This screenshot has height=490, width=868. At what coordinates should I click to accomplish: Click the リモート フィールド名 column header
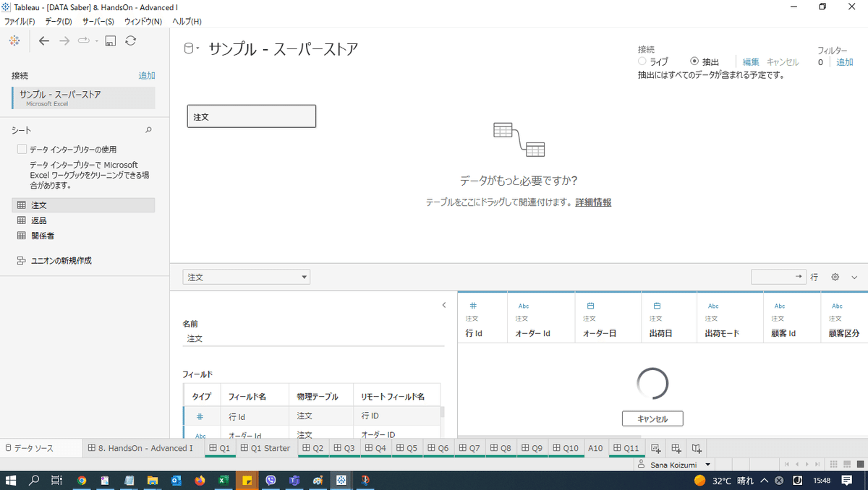(397, 397)
